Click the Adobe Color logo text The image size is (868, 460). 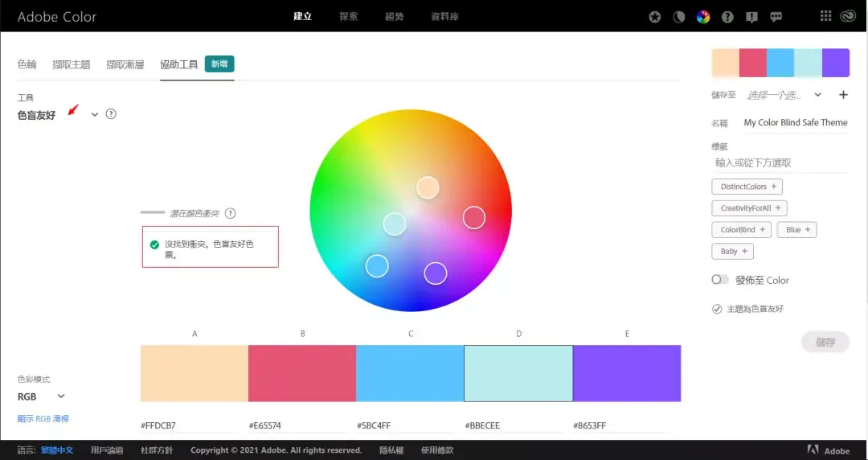[57, 17]
